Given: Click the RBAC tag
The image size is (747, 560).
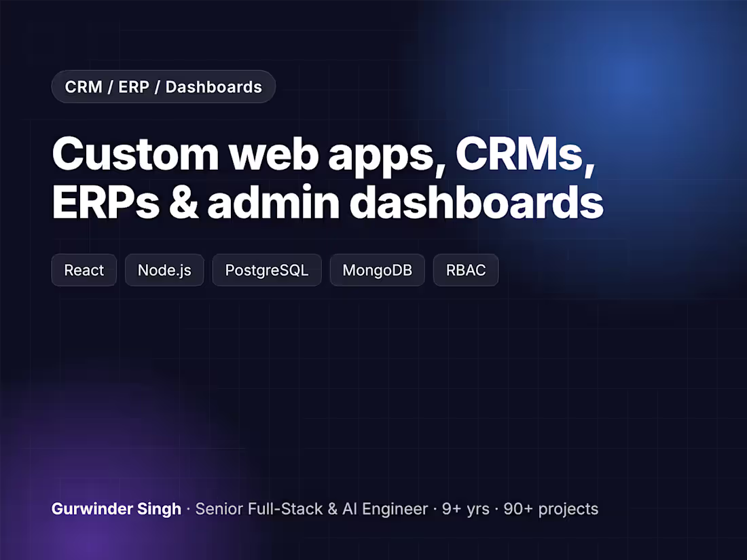Looking at the screenshot, I should pyautogui.click(x=466, y=270).
